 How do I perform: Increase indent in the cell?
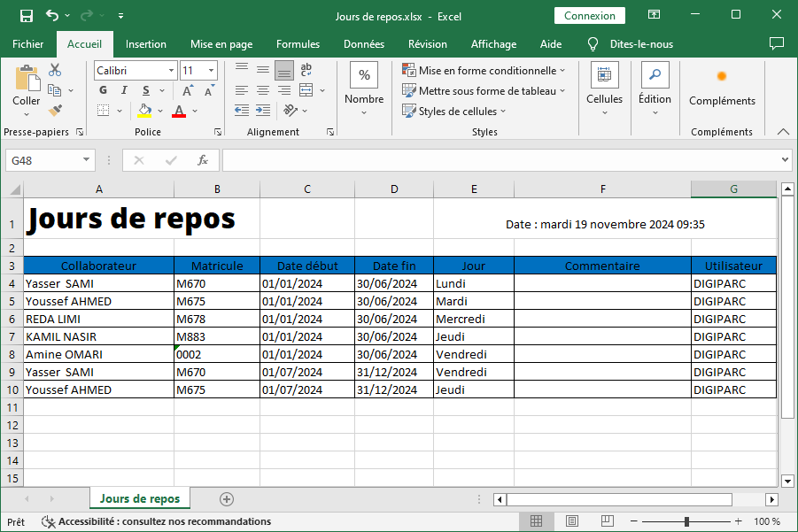click(x=263, y=111)
